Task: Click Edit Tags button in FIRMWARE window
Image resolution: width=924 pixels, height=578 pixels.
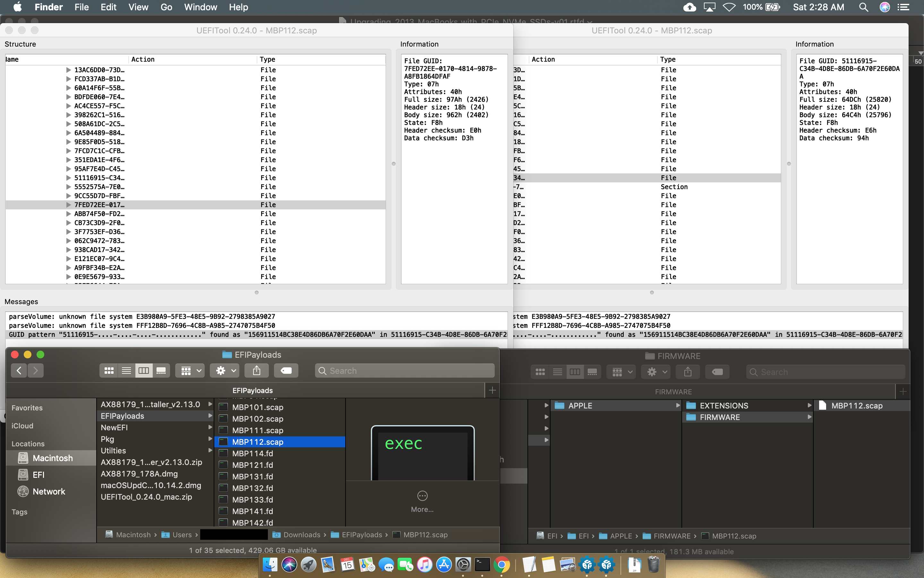Action: pos(717,372)
